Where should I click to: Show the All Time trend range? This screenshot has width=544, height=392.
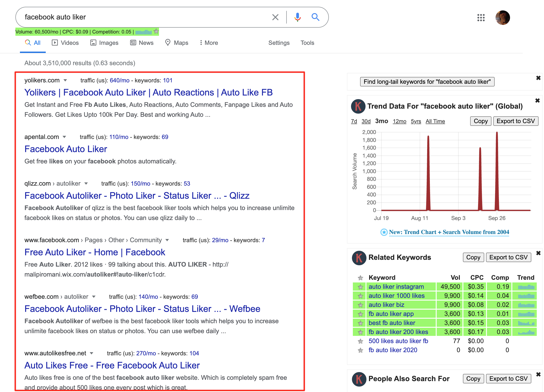(435, 121)
